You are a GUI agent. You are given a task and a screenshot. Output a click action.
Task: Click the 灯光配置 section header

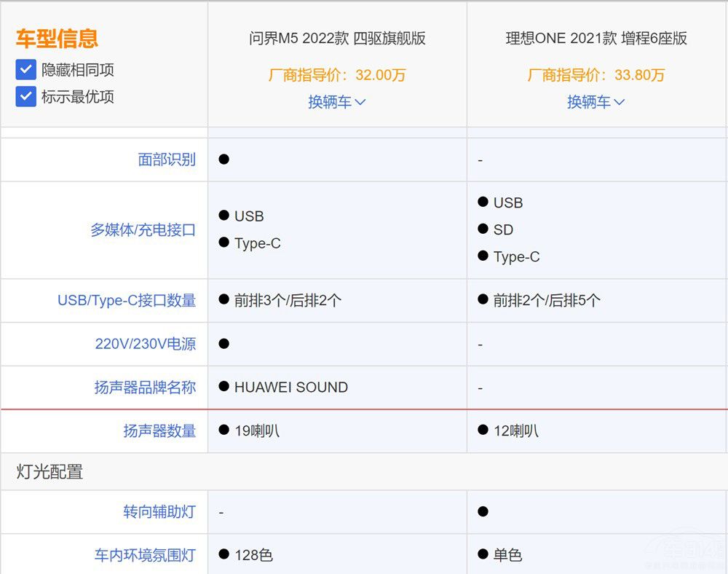(x=50, y=471)
